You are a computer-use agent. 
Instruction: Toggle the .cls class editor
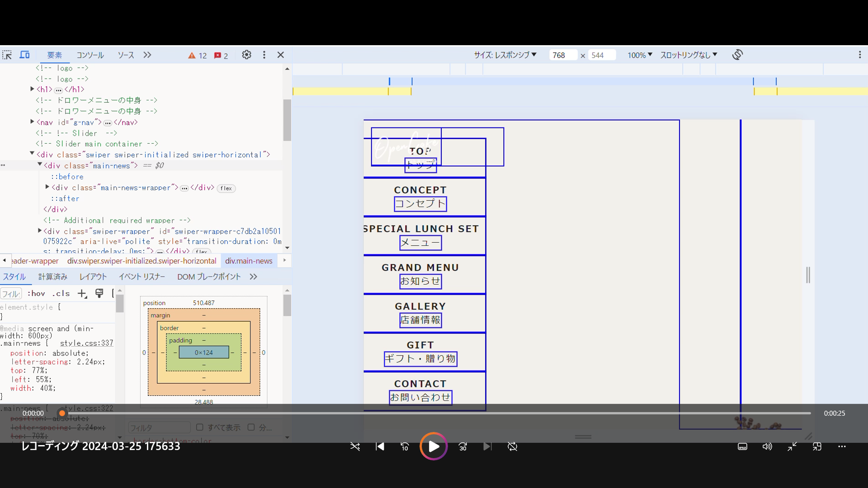coord(61,294)
